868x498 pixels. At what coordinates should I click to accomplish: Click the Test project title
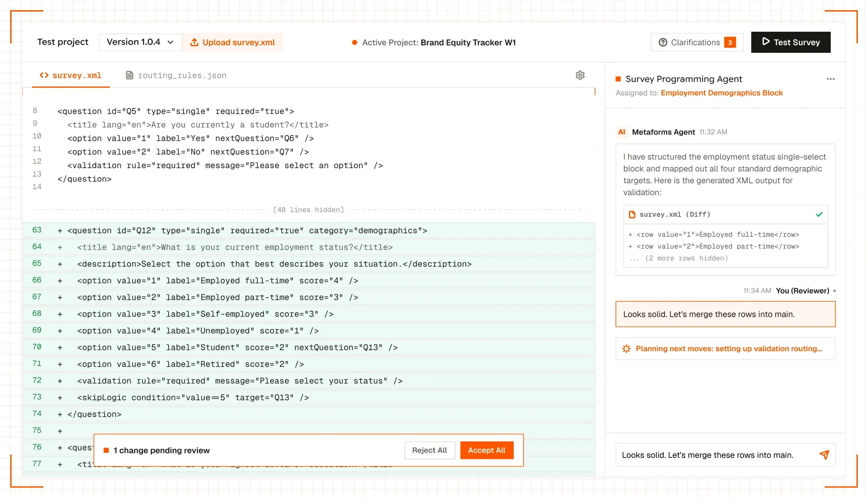(63, 42)
